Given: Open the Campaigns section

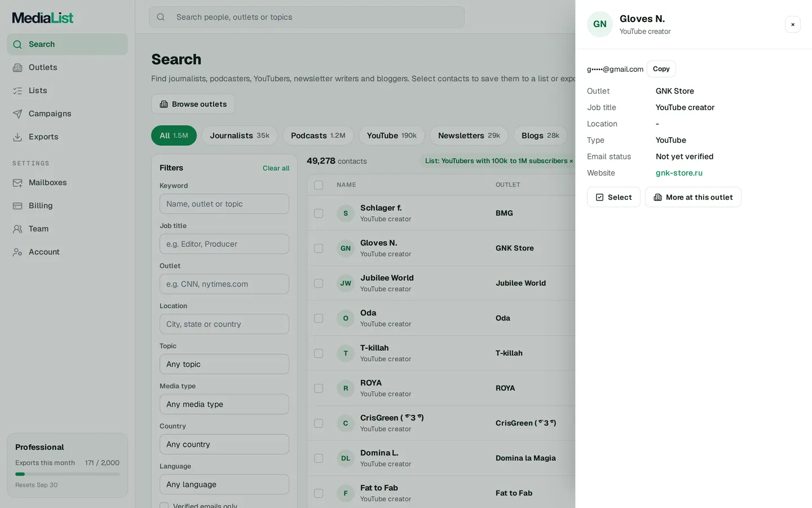Looking at the screenshot, I should (x=67, y=113).
